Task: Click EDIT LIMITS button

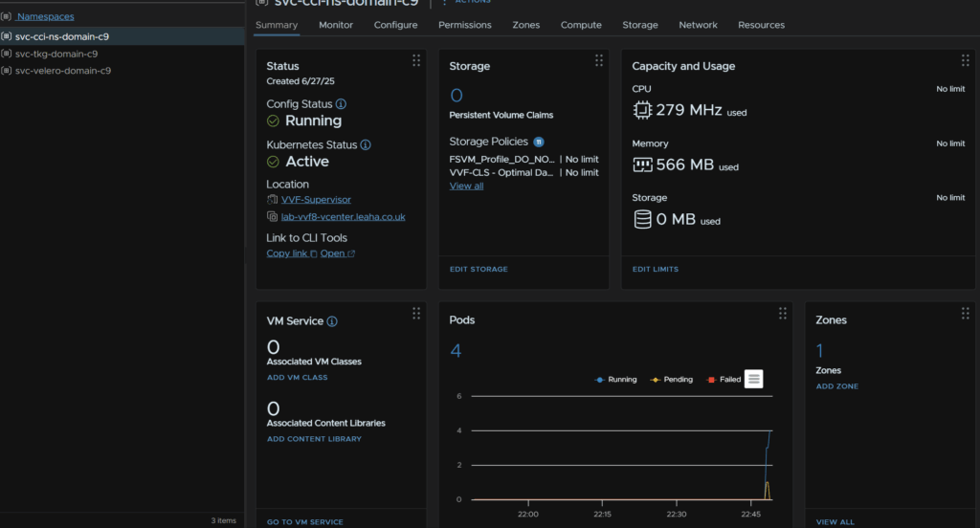Action: pos(655,270)
